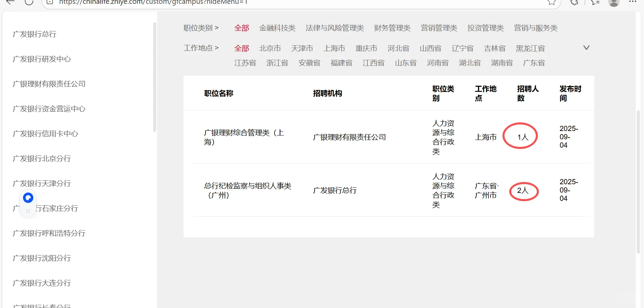
Task: Select 广发银行北京分行 in the sidebar
Action: tap(42, 159)
